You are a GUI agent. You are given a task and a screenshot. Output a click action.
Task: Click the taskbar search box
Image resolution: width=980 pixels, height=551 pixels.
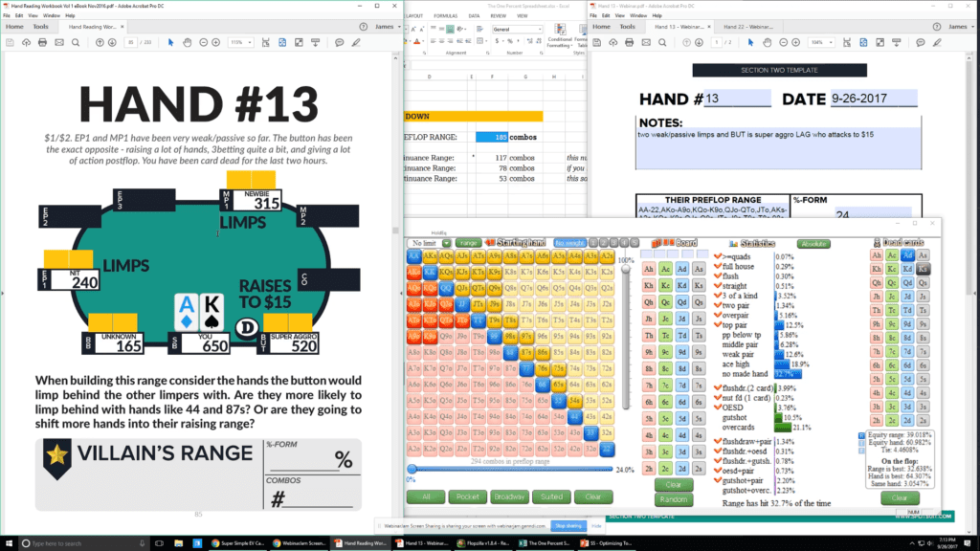click(84, 543)
